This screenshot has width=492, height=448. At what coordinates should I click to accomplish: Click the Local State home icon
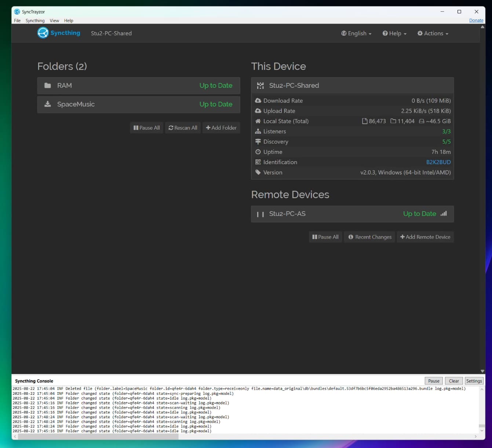[258, 121]
